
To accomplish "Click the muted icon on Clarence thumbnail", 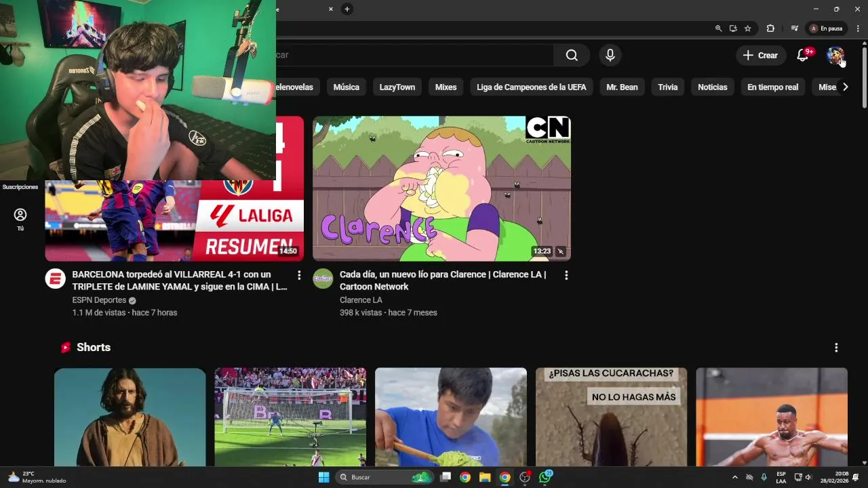I will click(x=561, y=251).
